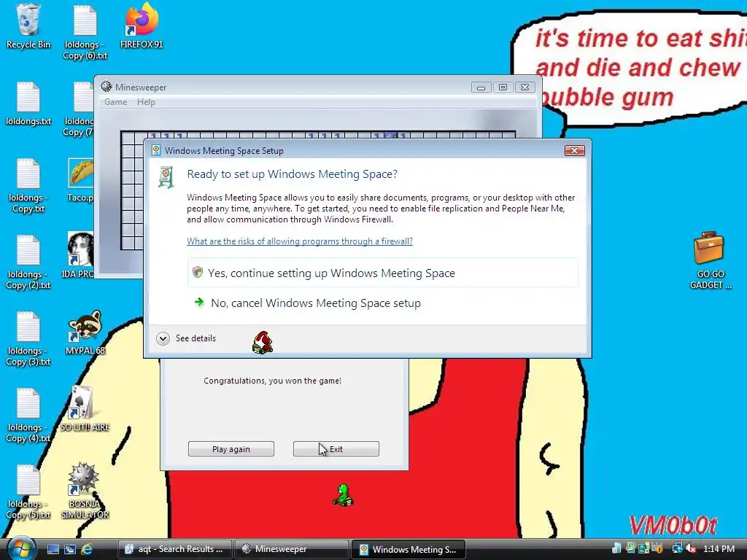Launch Internet Explorer from quick launch
This screenshot has height=560, width=747.
pos(87,549)
